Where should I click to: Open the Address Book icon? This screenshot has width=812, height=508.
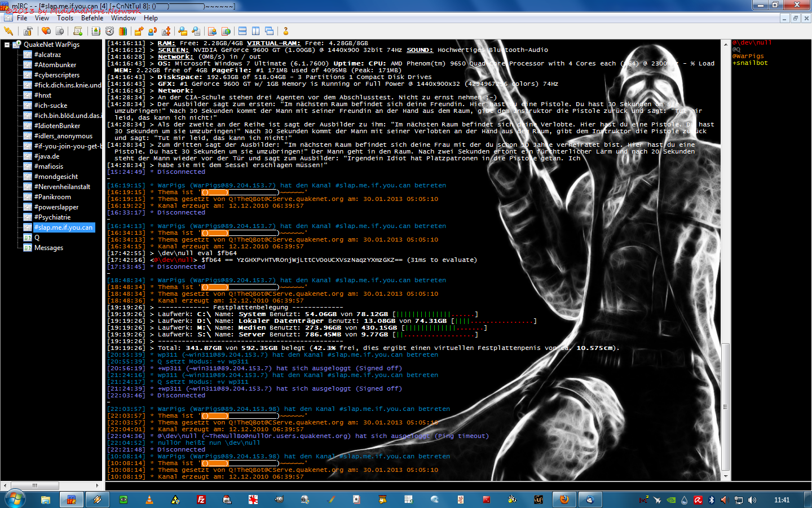(96, 31)
